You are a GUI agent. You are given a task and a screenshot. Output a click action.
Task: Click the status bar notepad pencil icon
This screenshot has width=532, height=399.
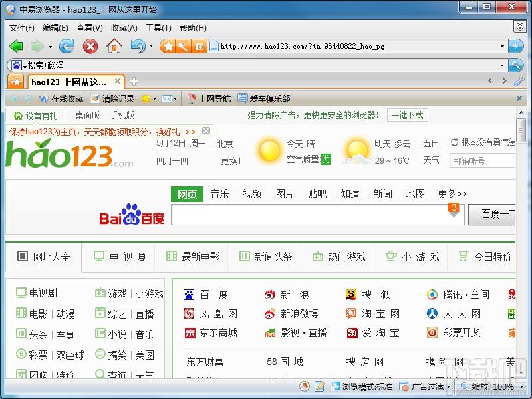click(319, 386)
